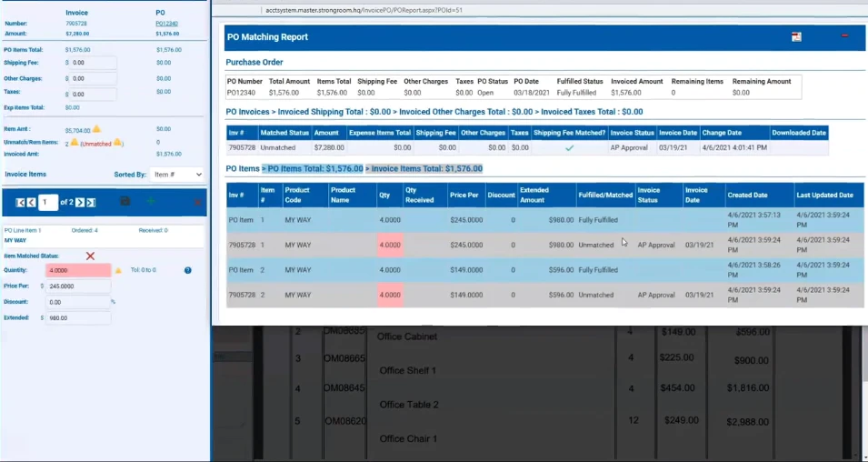Click the $980.00 amount in 7905728 row
The width and height of the screenshot is (868, 462).
(x=561, y=245)
